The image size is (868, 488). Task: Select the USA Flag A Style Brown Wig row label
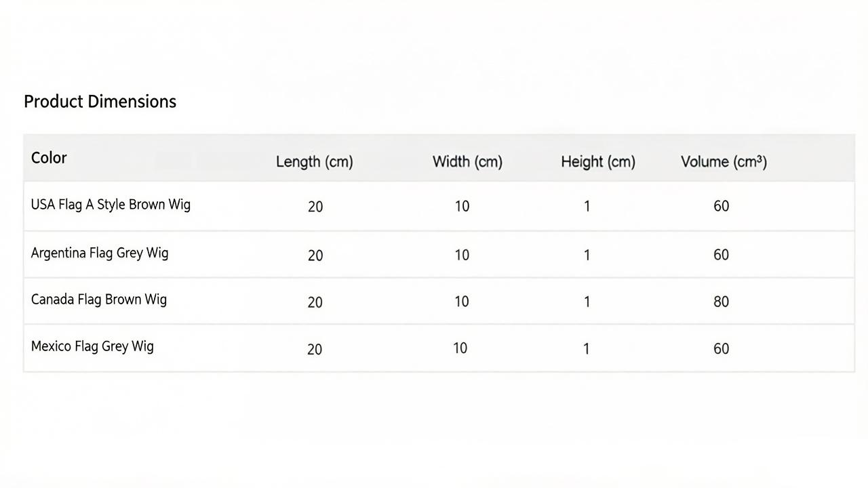tap(111, 205)
